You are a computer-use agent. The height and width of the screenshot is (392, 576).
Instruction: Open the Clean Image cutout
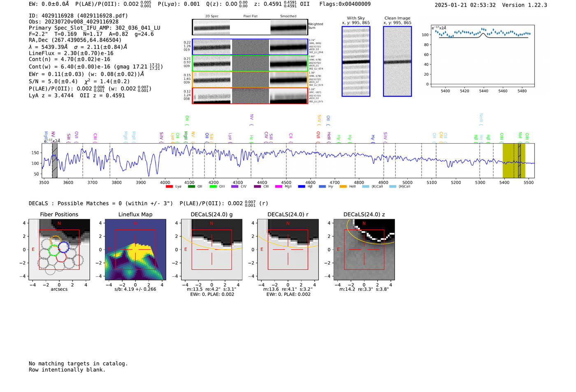point(397,61)
